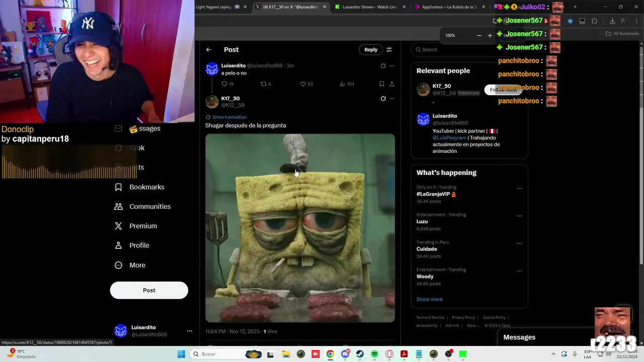Image resolution: width=644 pixels, height=362 pixels.
Task: Bookmark Luisardito's post 'a pelo o no'
Action: pos(382,84)
